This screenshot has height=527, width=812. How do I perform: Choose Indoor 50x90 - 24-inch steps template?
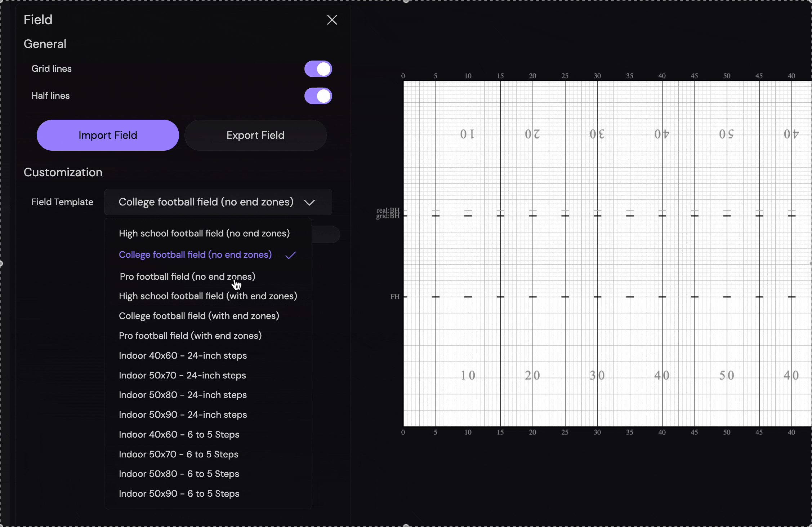[x=183, y=415]
